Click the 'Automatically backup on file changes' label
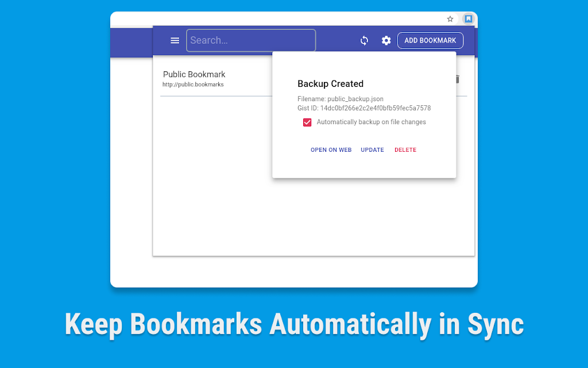588x368 pixels. click(372, 122)
